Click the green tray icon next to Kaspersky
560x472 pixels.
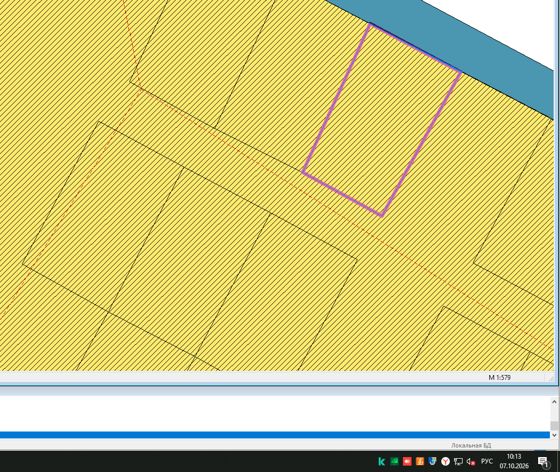coord(394,461)
